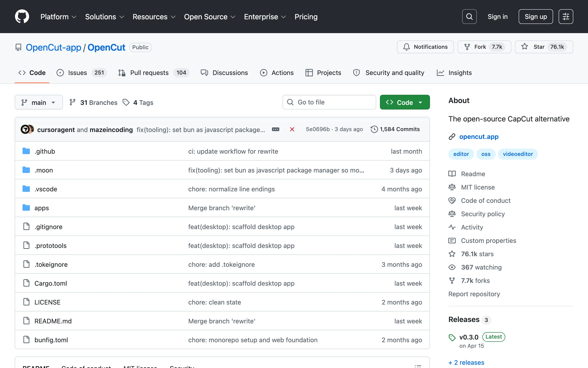Switch to the Issues tab
588x368 pixels.
point(81,73)
